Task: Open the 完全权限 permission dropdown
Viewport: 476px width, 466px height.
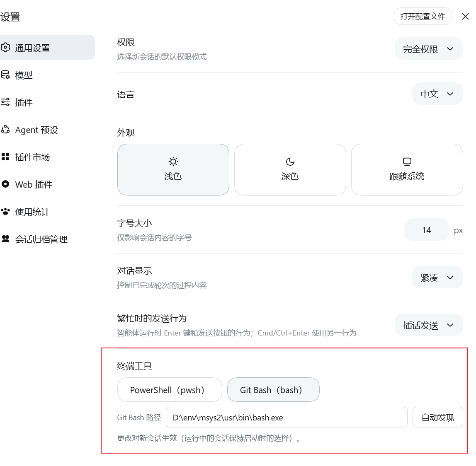Action: pos(429,48)
